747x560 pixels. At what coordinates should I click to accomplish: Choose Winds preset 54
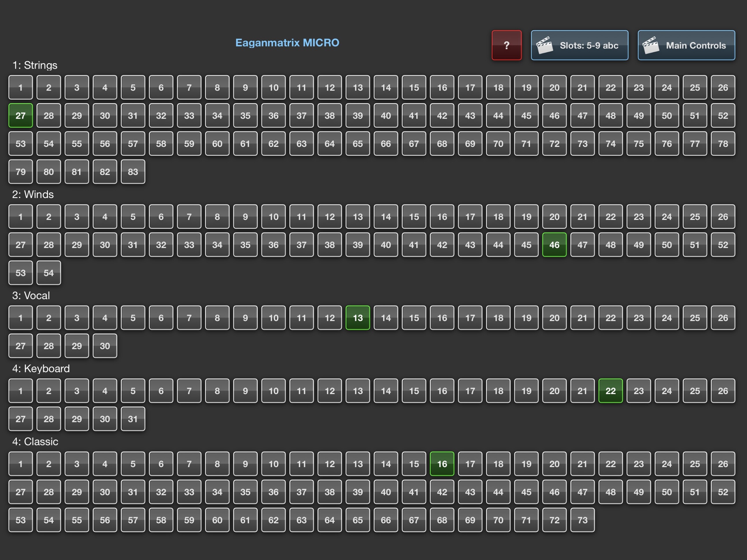point(49,272)
